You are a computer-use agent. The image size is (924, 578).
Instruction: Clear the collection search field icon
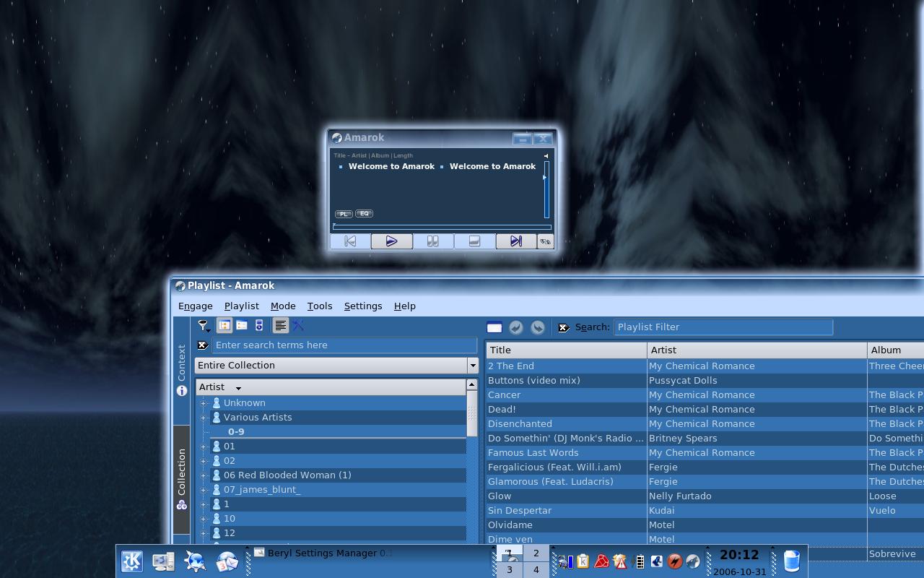pyautogui.click(x=203, y=345)
